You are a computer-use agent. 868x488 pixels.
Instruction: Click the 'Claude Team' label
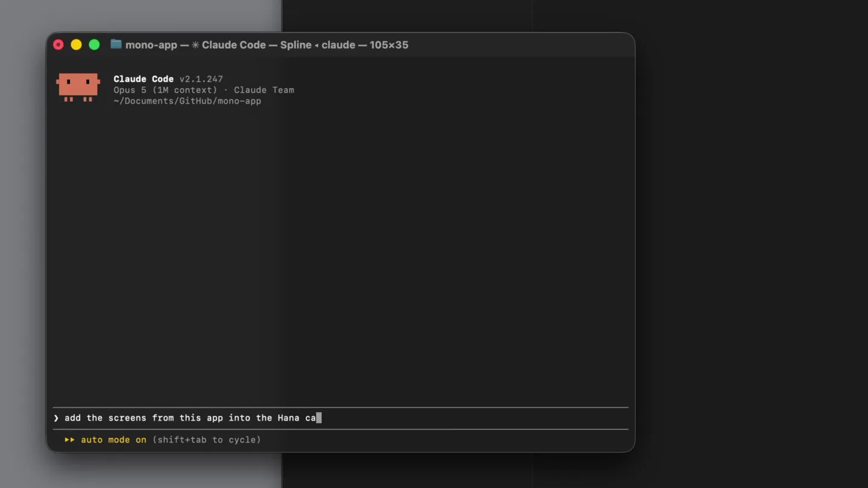click(264, 90)
